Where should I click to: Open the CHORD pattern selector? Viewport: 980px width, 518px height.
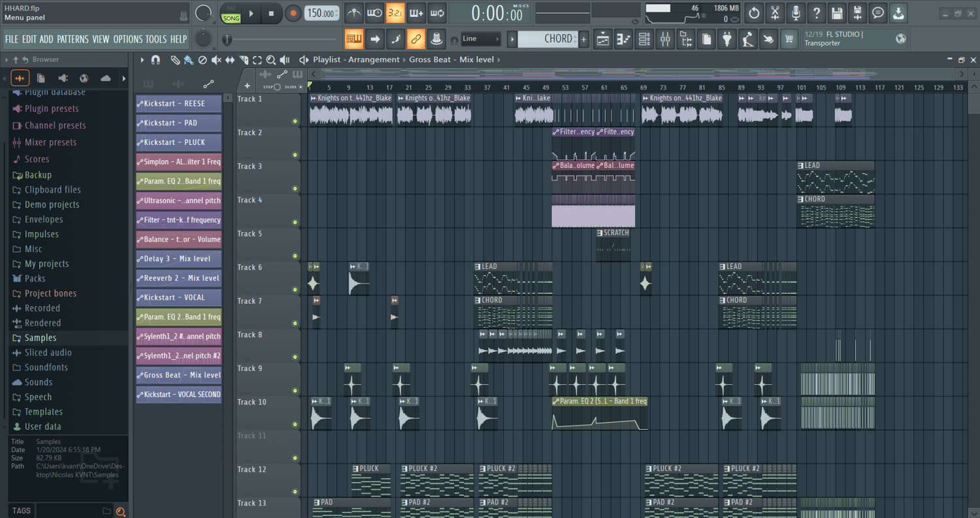click(x=549, y=39)
